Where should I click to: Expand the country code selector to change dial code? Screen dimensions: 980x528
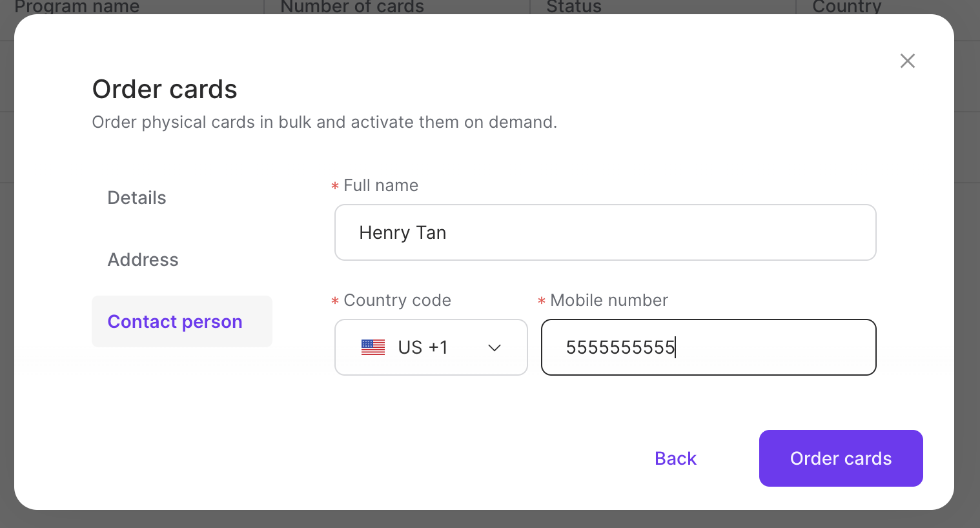(431, 347)
